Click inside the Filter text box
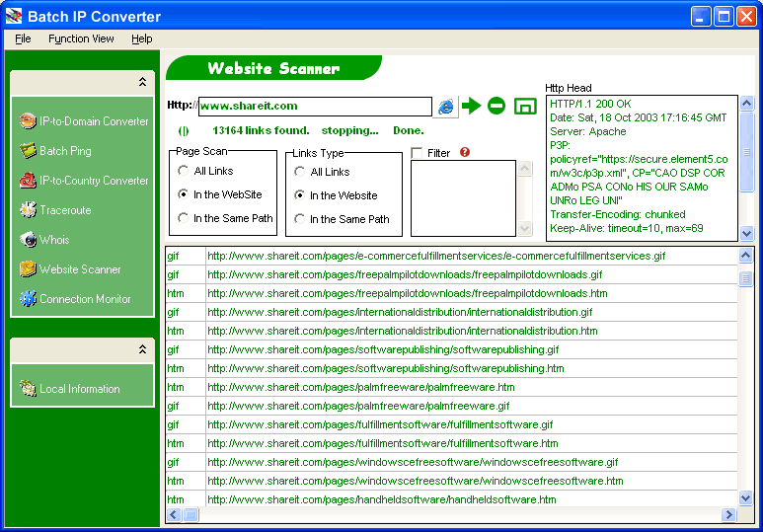 coord(463,198)
